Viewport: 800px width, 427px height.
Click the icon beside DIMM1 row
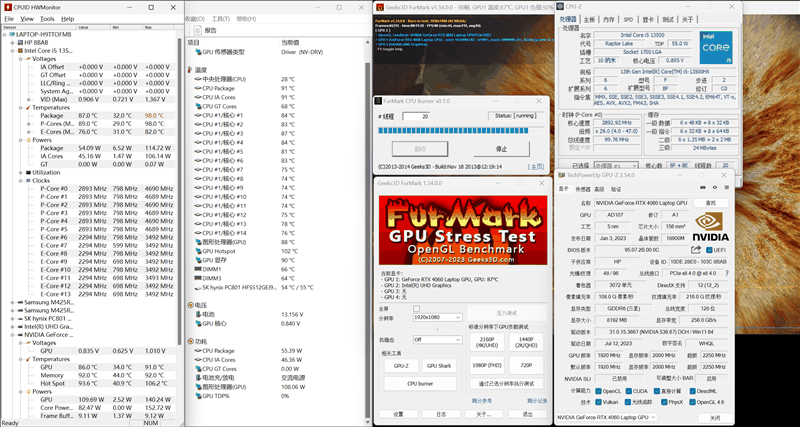(x=198, y=269)
